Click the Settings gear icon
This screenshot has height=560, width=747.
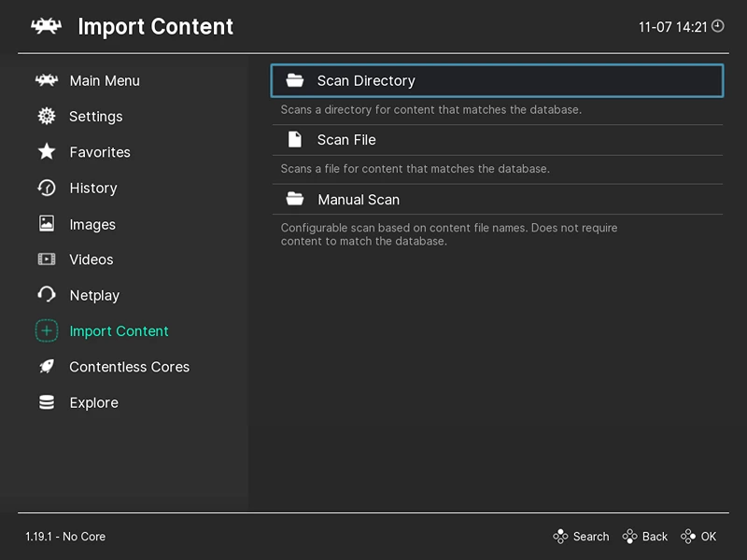pos(46,116)
